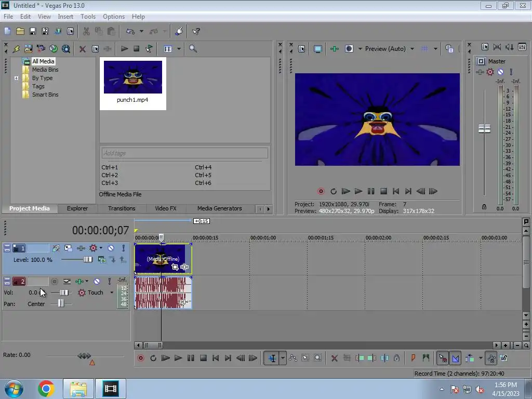Image resolution: width=532 pixels, height=399 pixels.
Task: Click Downmix Output icon in Master panel
Action: tap(497, 47)
